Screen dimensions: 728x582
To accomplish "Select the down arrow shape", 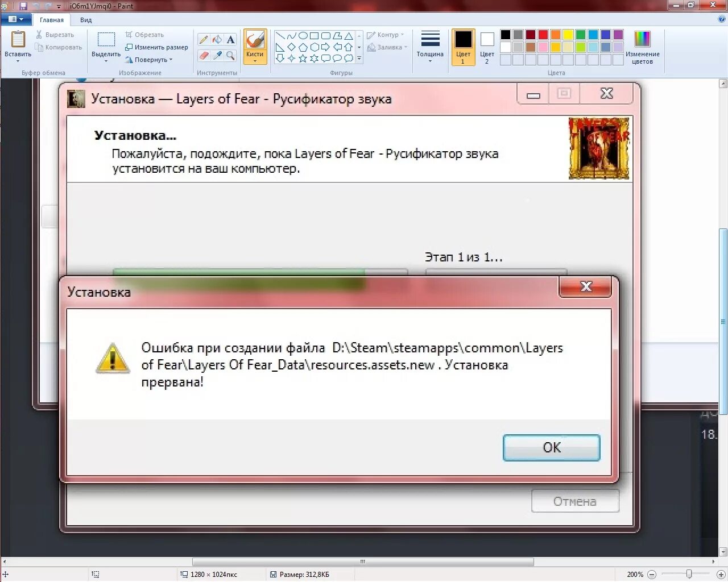I will click(x=280, y=59).
